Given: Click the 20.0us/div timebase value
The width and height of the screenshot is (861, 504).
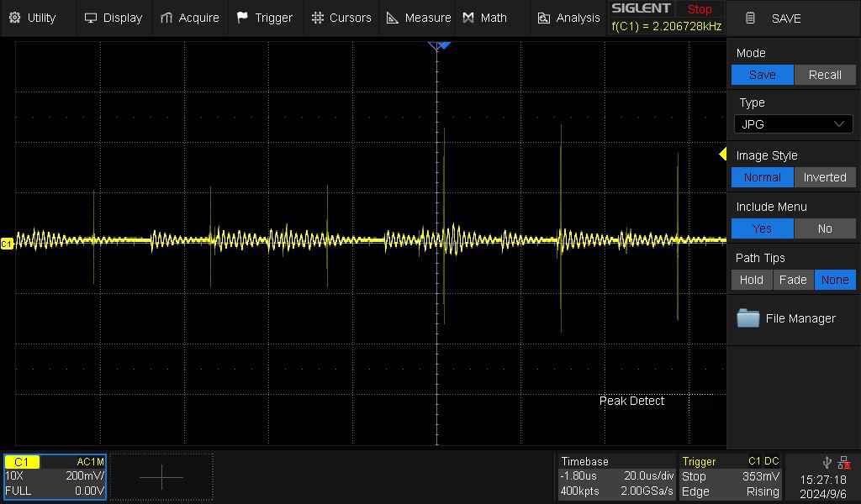Looking at the screenshot, I should point(648,476).
